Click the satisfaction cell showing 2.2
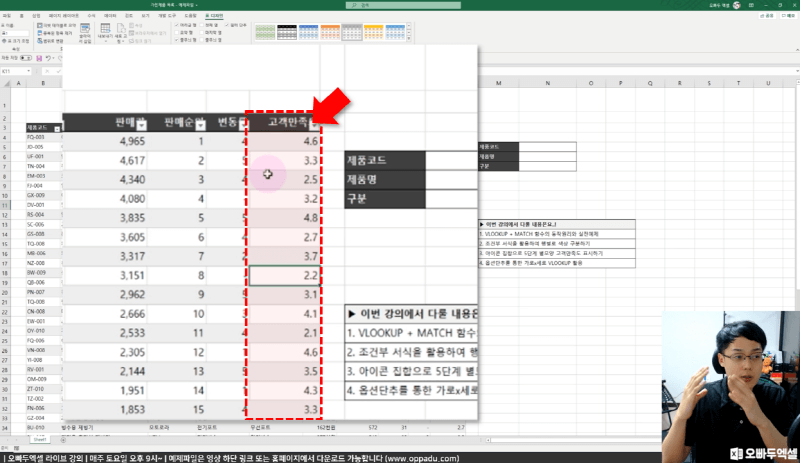 pos(285,276)
